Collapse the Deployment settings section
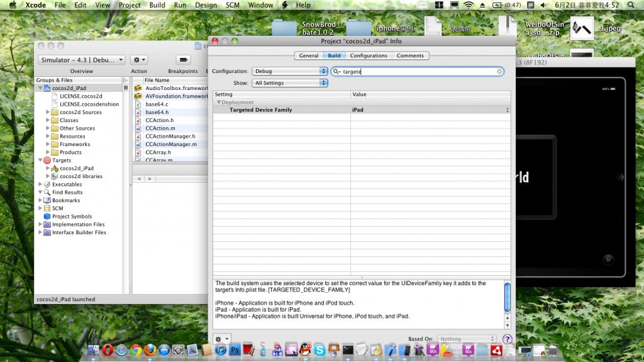 pyautogui.click(x=219, y=102)
